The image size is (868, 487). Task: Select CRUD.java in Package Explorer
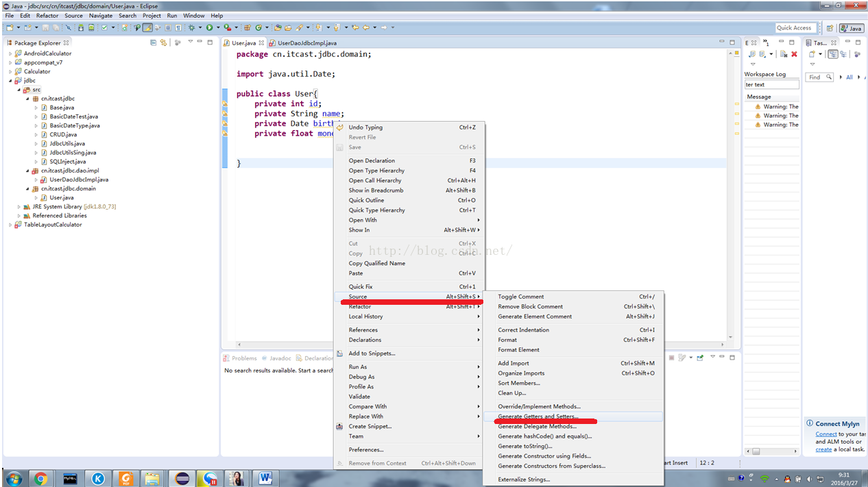pos(63,135)
